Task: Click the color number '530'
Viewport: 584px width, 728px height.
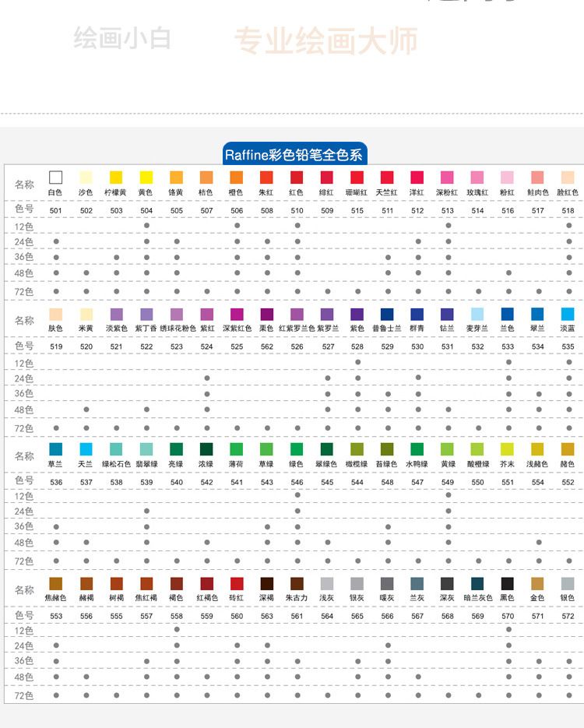Action: tap(417, 346)
